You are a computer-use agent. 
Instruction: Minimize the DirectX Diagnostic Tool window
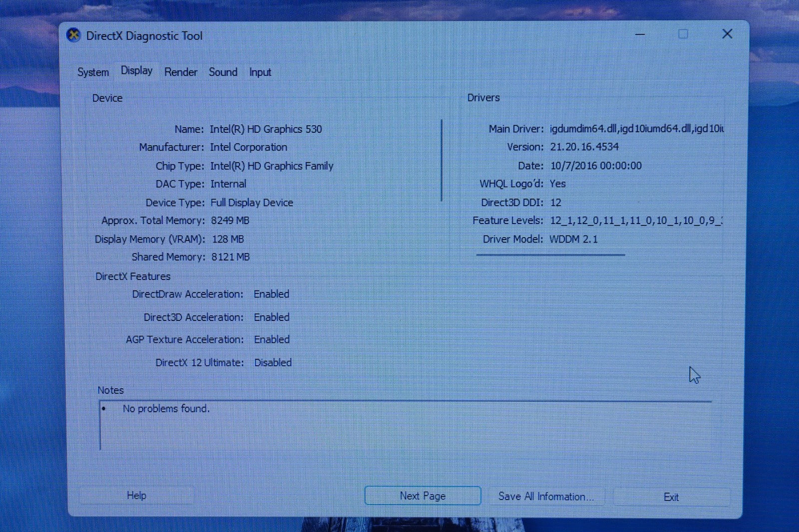pyautogui.click(x=640, y=34)
